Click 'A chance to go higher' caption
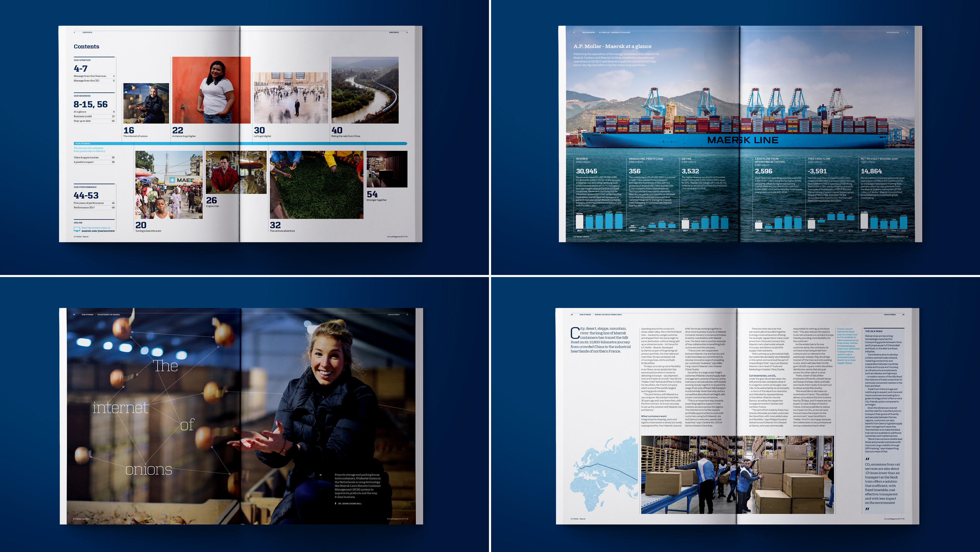Screen dimensions: 980x552 point(184,136)
